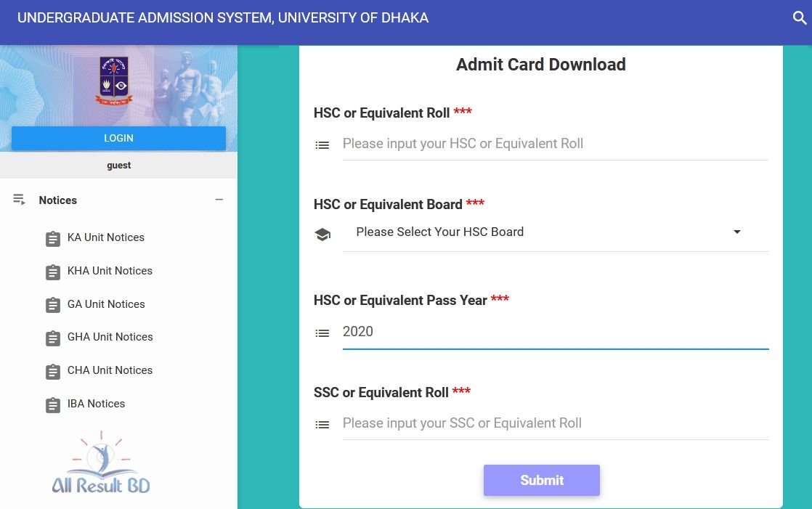This screenshot has width=812, height=509.
Task: Open search with the magnifier icon
Action: (800, 18)
